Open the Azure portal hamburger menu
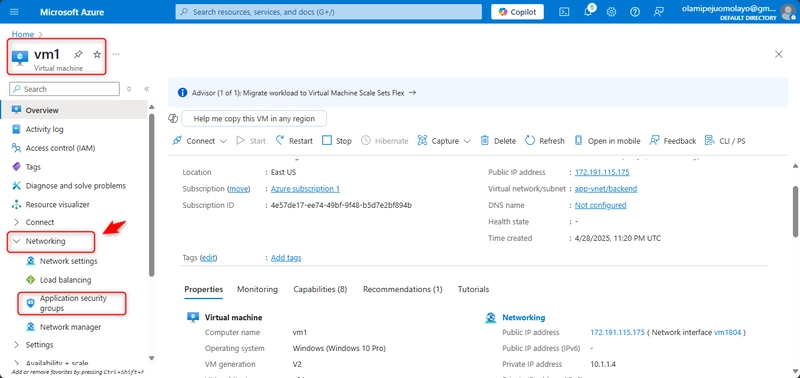 (x=14, y=12)
